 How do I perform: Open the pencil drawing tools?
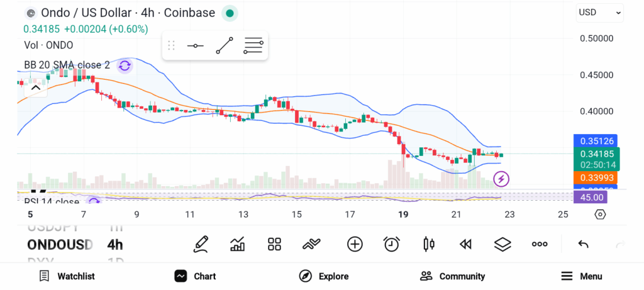(x=201, y=244)
